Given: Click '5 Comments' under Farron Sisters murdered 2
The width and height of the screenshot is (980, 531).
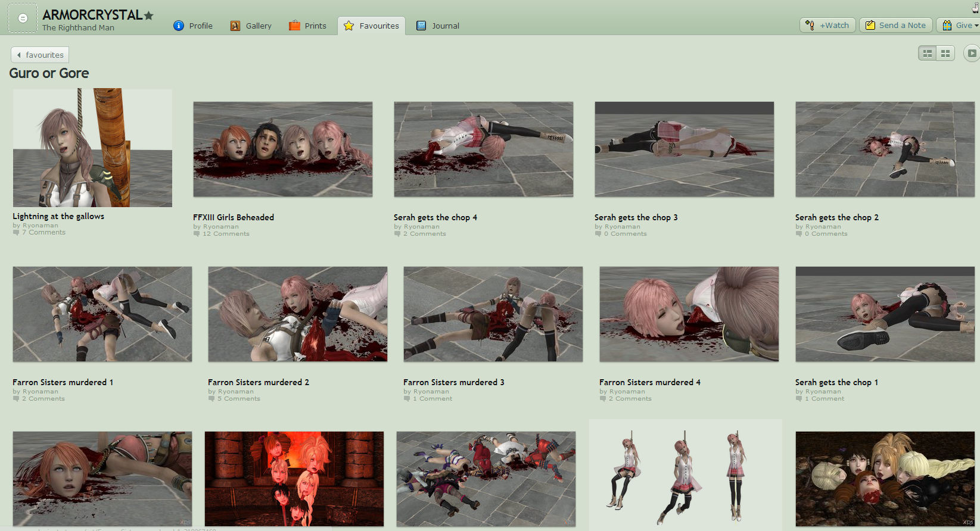Looking at the screenshot, I should [x=239, y=399].
